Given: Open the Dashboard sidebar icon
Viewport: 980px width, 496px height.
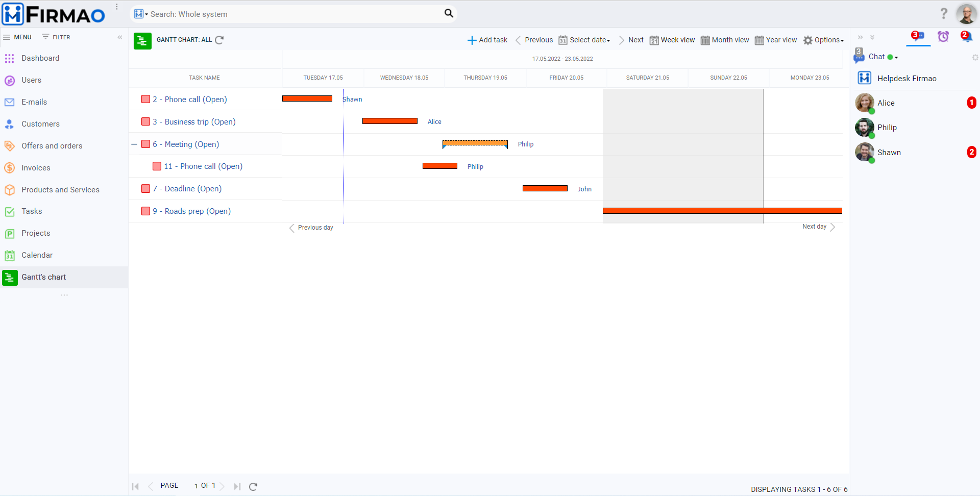Looking at the screenshot, I should point(9,59).
